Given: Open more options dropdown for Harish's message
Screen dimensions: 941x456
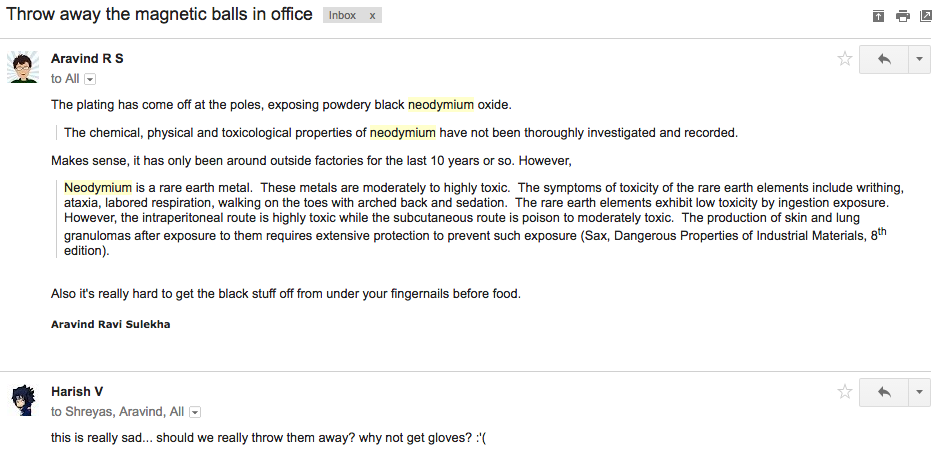Looking at the screenshot, I should (919, 392).
